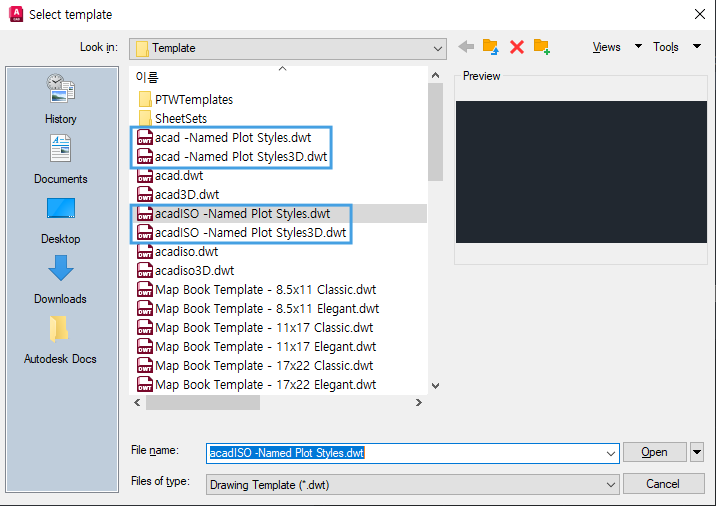Screen dimensions: 716x506
Task: Jump to the Desktop location
Action: point(61,221)
